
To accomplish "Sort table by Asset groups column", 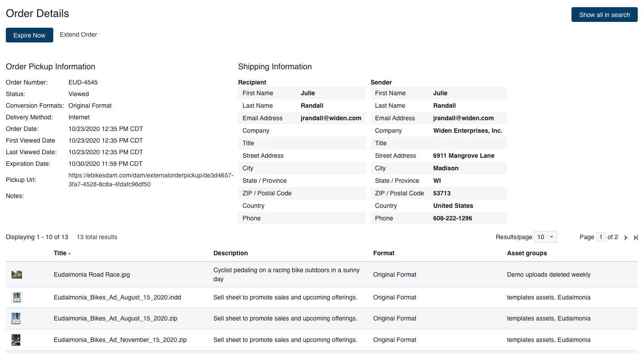I will click(x=527, y=253).
